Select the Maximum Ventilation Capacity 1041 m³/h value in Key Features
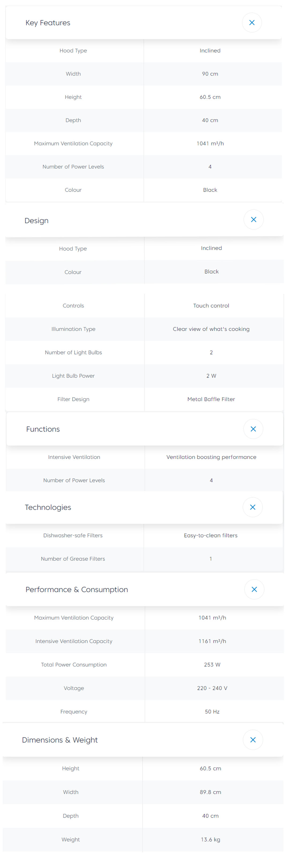 click(x=210, y=144)
